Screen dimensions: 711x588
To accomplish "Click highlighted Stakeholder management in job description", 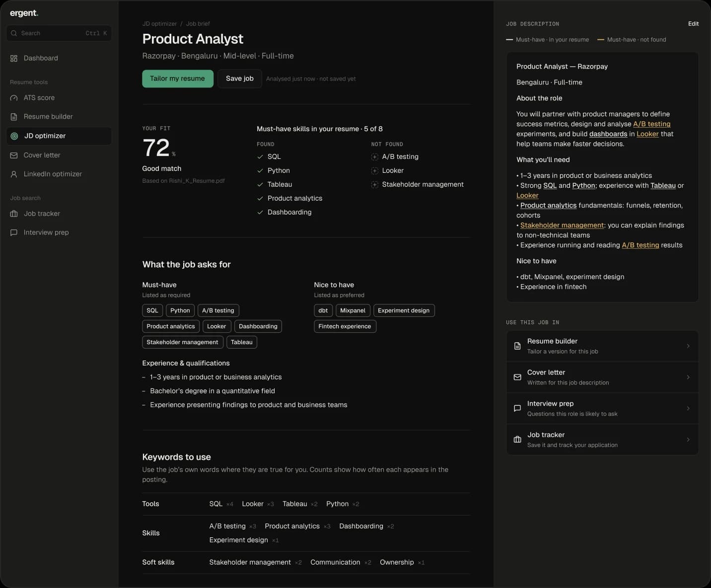I will [x=562, y=225].
